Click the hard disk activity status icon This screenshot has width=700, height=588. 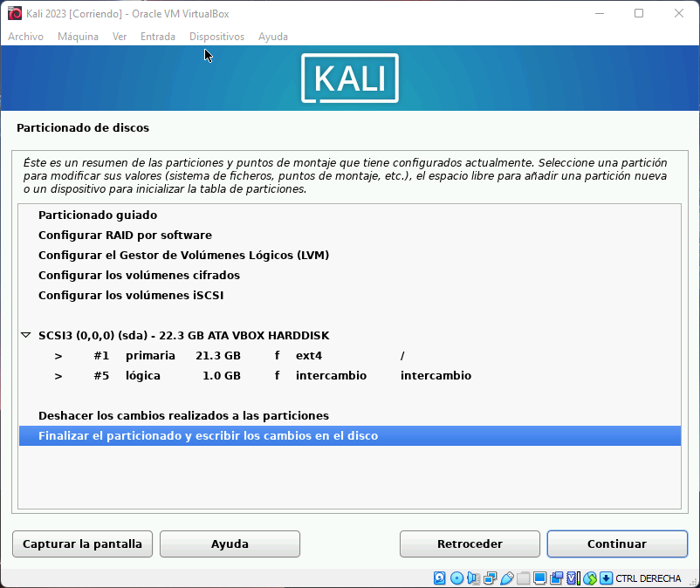click(439, 578)
